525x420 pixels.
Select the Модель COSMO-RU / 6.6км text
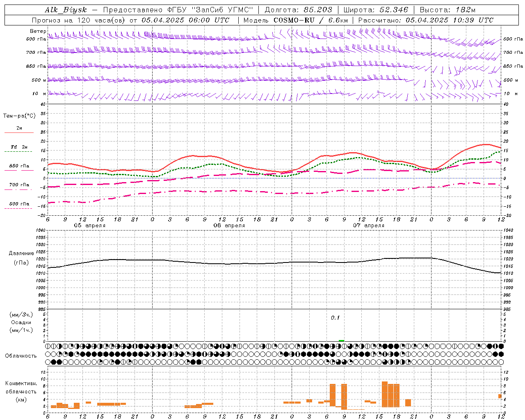point(295,20)
